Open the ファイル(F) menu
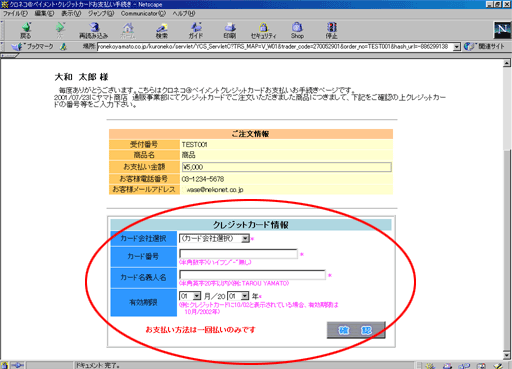Screen dimensions: 512x369 click(x=15, y=14)
